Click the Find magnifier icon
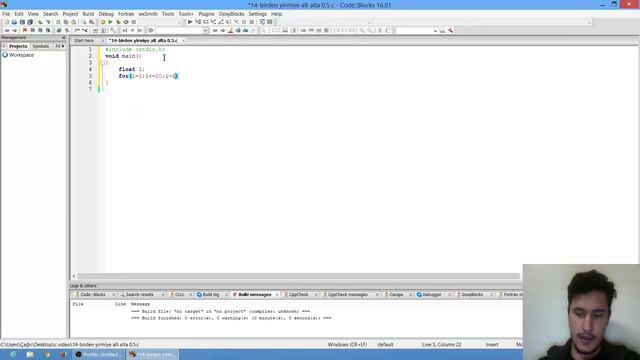The width and height of the screenshot is (640, 360). 84,22
